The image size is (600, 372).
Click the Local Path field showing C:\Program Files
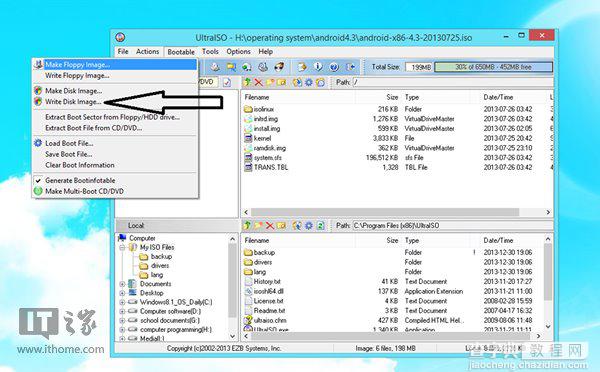pyautogui.click(x=452, y=225)
